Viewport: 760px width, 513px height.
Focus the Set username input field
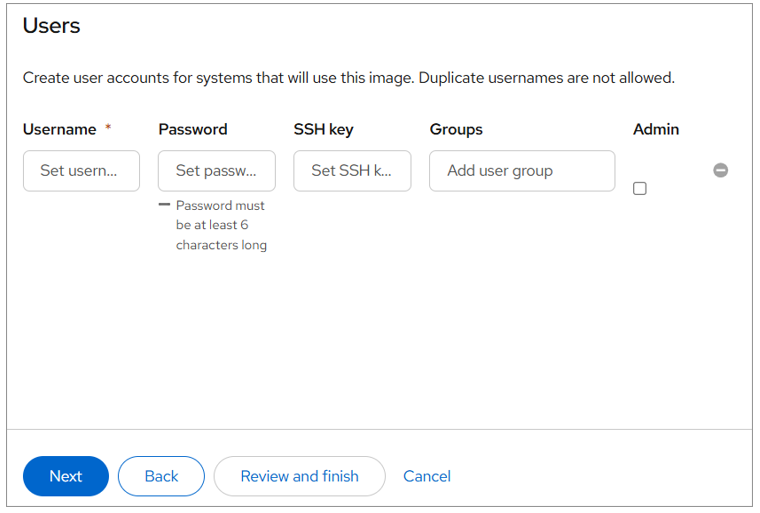pyautogui.click(x=81, y=171)
